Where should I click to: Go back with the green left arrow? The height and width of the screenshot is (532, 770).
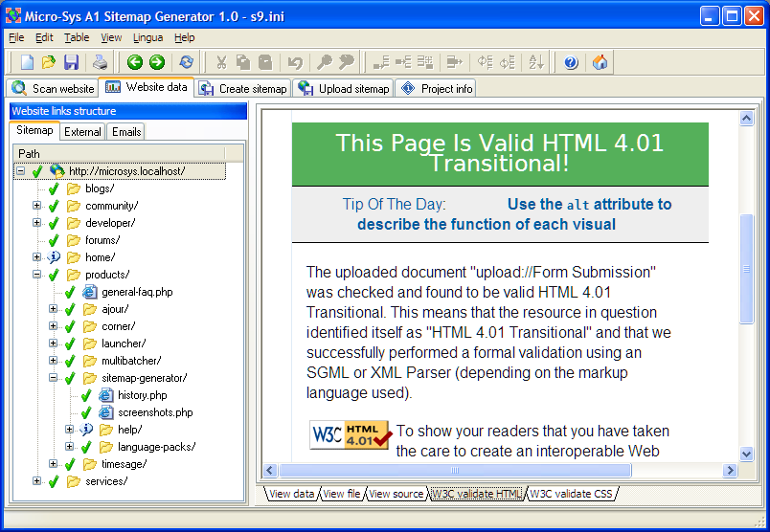[134, 62]
